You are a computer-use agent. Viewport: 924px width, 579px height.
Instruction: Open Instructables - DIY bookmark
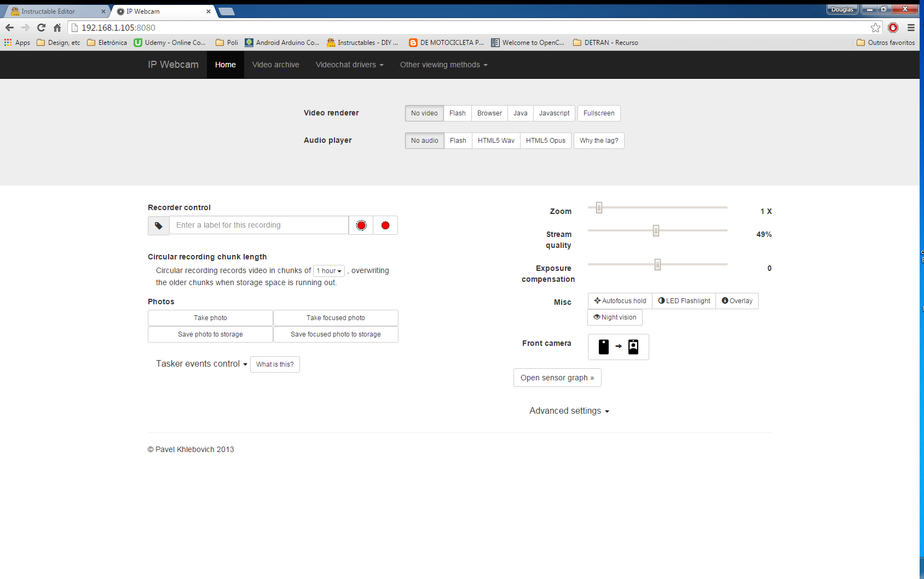(362, 42)
